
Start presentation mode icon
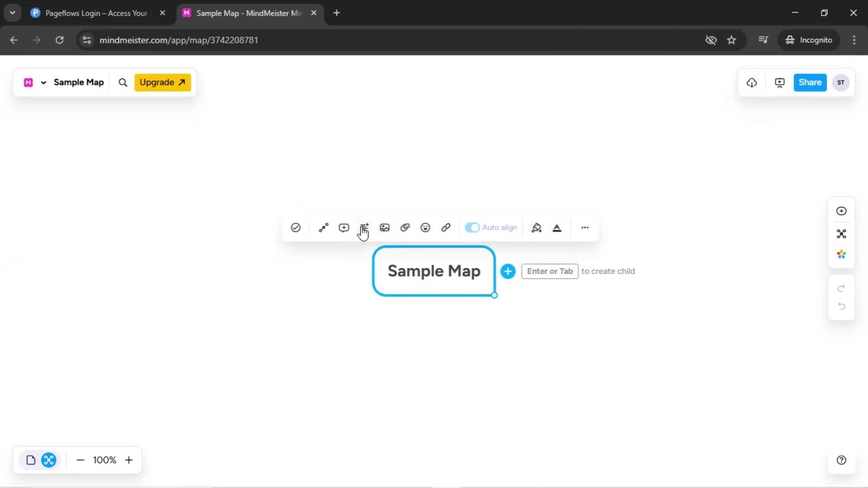pyautogui.click(x=780, y=82)
